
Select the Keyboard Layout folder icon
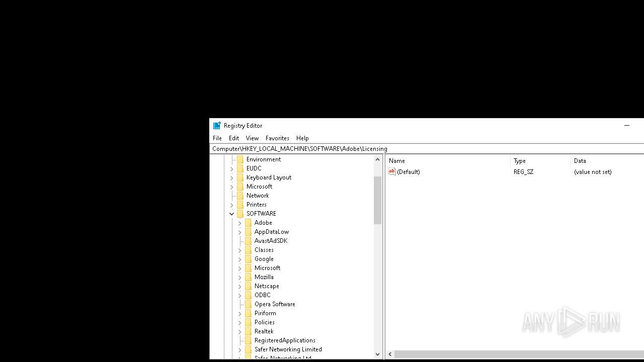(x=240, y=177)
